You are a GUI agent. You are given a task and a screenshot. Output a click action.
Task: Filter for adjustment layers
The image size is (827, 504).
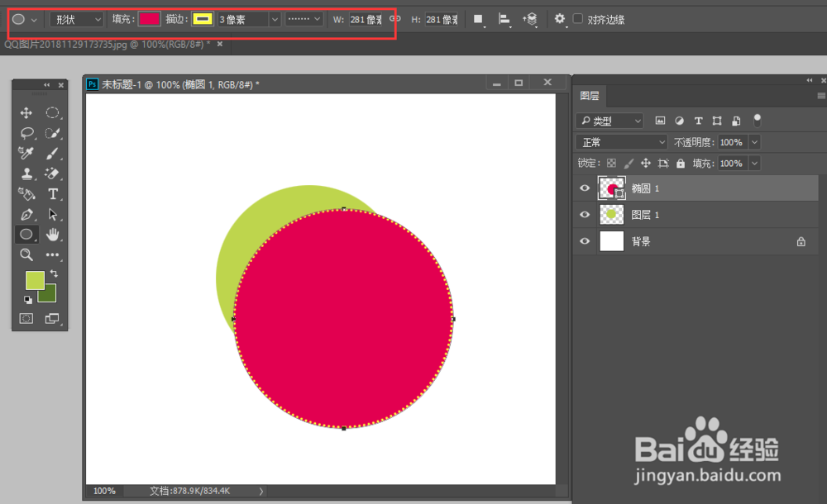[679, 121]
